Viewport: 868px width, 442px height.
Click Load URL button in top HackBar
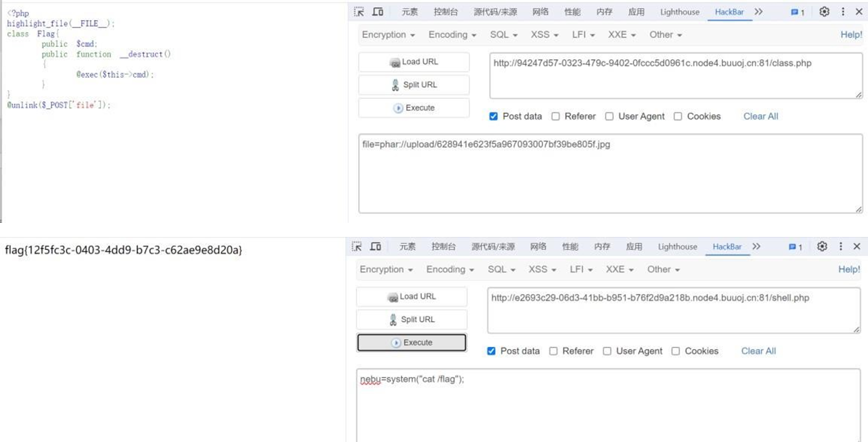[414, 62]
